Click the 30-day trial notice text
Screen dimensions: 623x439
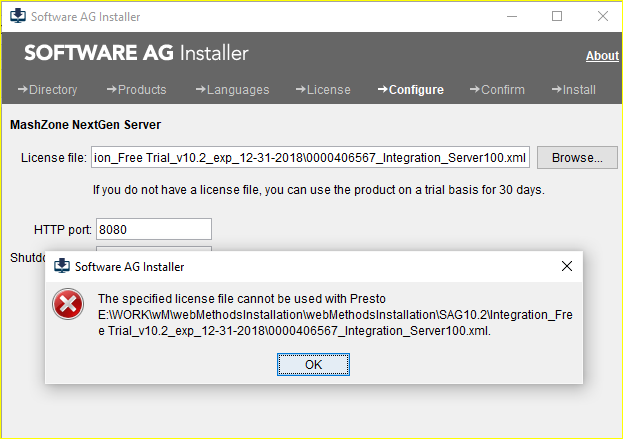319,190
